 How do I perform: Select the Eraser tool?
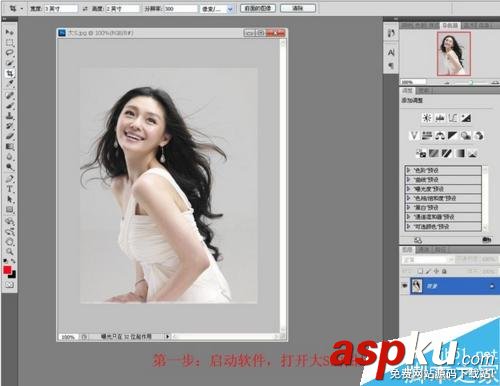click(x=9, y=136)
